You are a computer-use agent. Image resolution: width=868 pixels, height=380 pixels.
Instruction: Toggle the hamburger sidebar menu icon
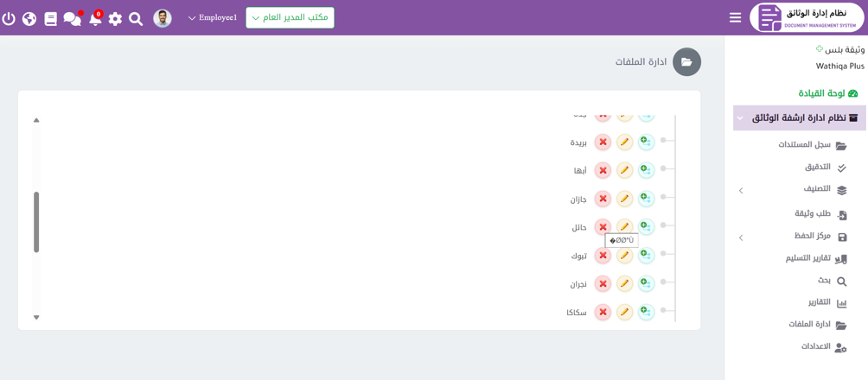point(735,17)
